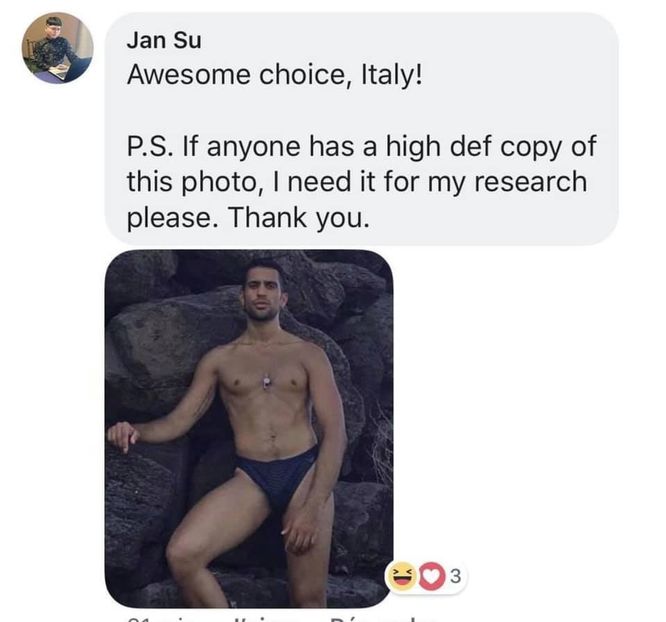Open the reactions pill beside the photo
The height and width of the screenshot is (622, 666).
coord(425,577)
